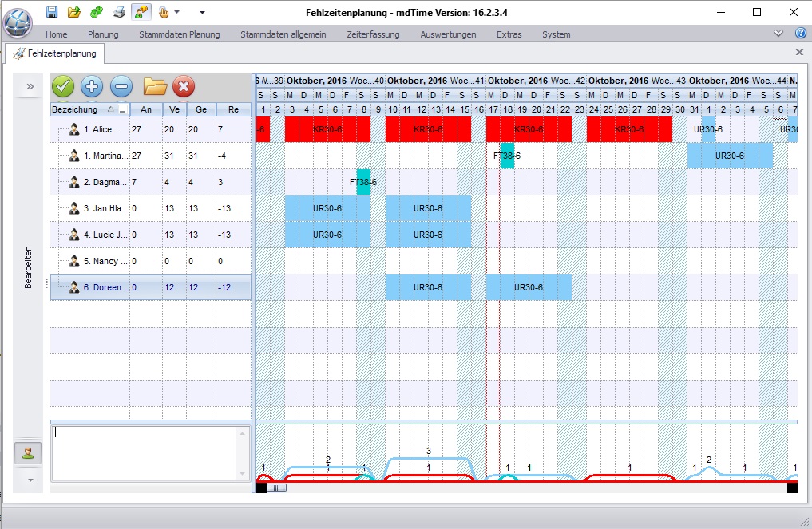Click the green checkmark confirm icon
812x529 pixels.
click(x=63, y=86)
